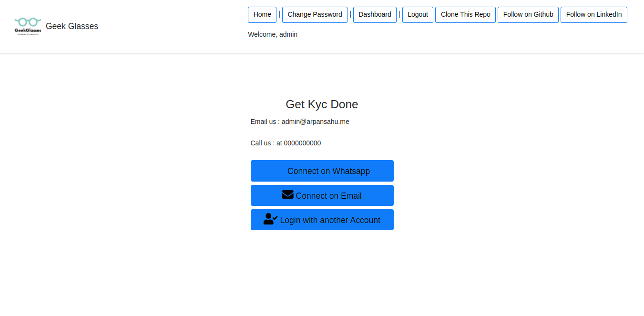Click the Welcome, admin text

273,34
